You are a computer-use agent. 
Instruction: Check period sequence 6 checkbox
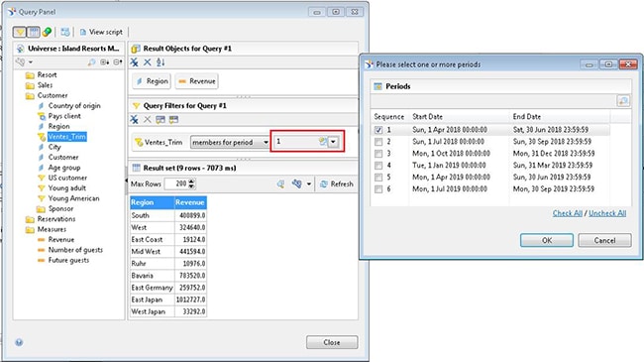point(378,189)
